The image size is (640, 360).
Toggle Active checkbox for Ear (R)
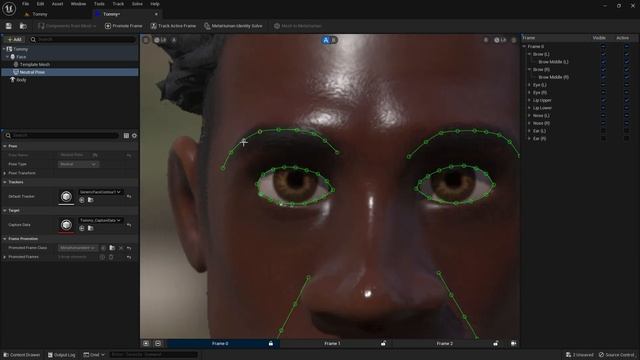pos(627,139)
